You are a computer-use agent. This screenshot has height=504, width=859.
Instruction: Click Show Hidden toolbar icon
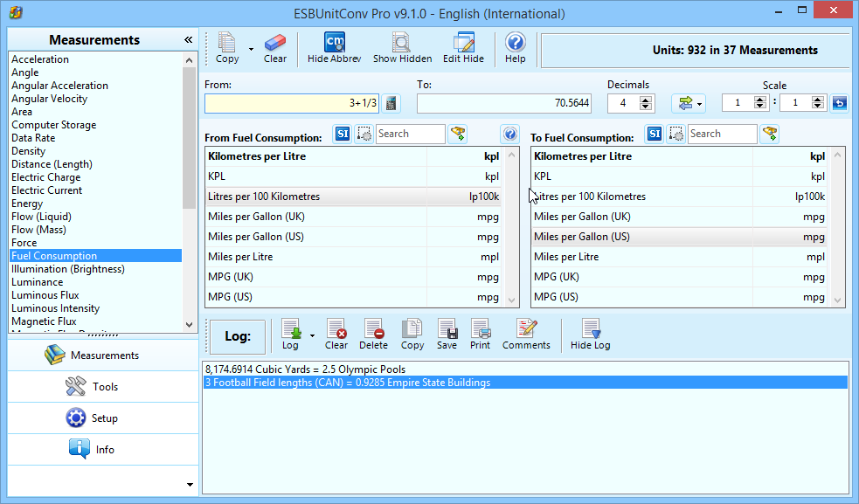point(402,48)
